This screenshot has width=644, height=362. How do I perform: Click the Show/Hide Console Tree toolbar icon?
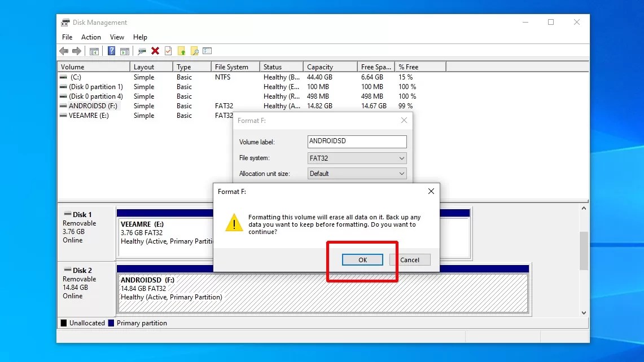[x=94, y=51]
